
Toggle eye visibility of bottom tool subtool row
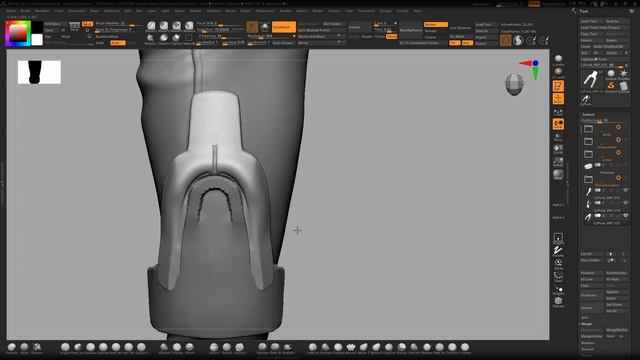tap(625, 215)
